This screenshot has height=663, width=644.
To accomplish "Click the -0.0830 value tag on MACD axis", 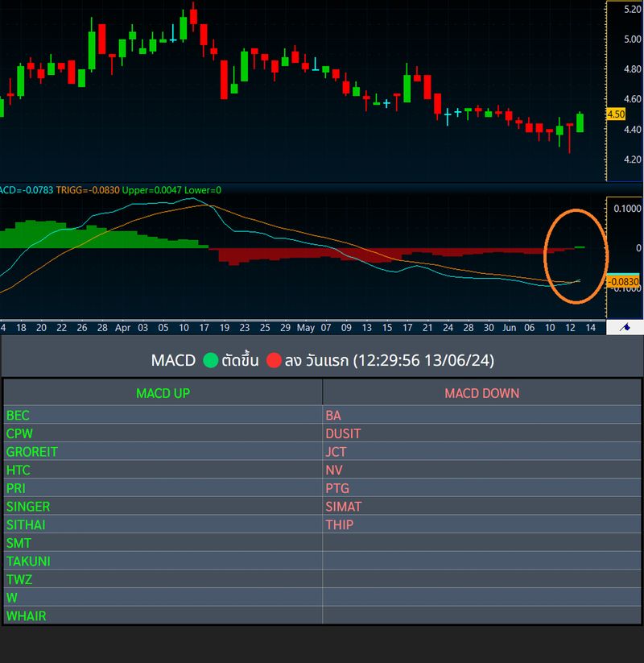I will tap(624, 282).
